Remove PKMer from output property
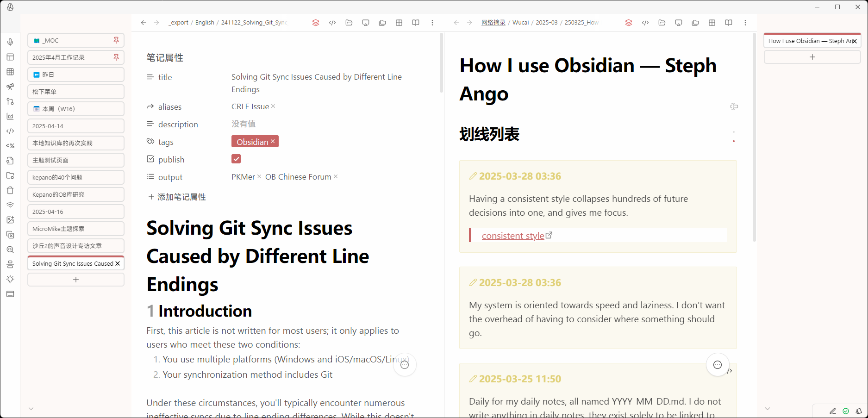This screenshot has width=868, height=418. pos(259,176)
